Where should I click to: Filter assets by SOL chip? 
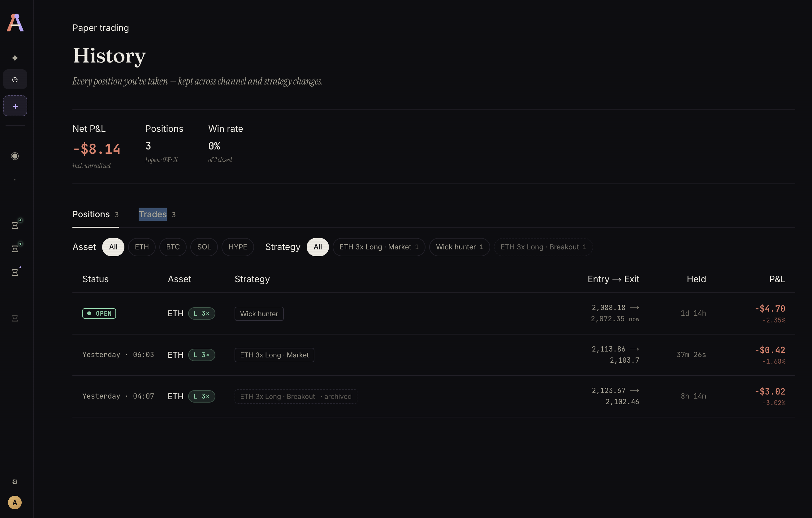204,247
